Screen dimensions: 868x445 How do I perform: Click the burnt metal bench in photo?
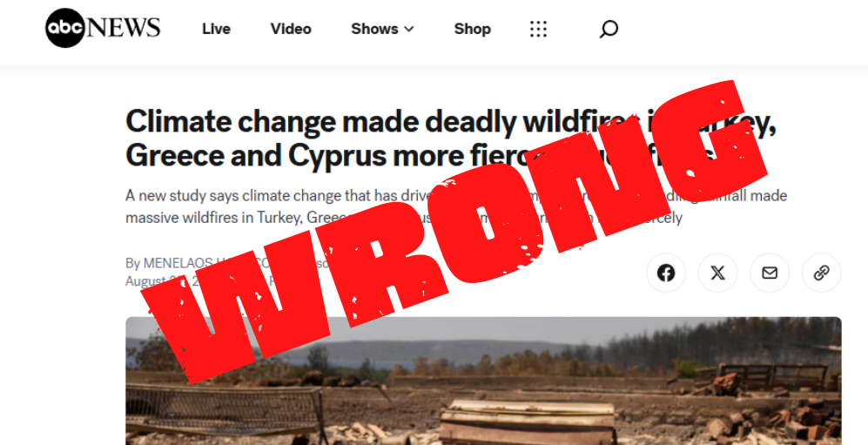(x=226, y=414)
